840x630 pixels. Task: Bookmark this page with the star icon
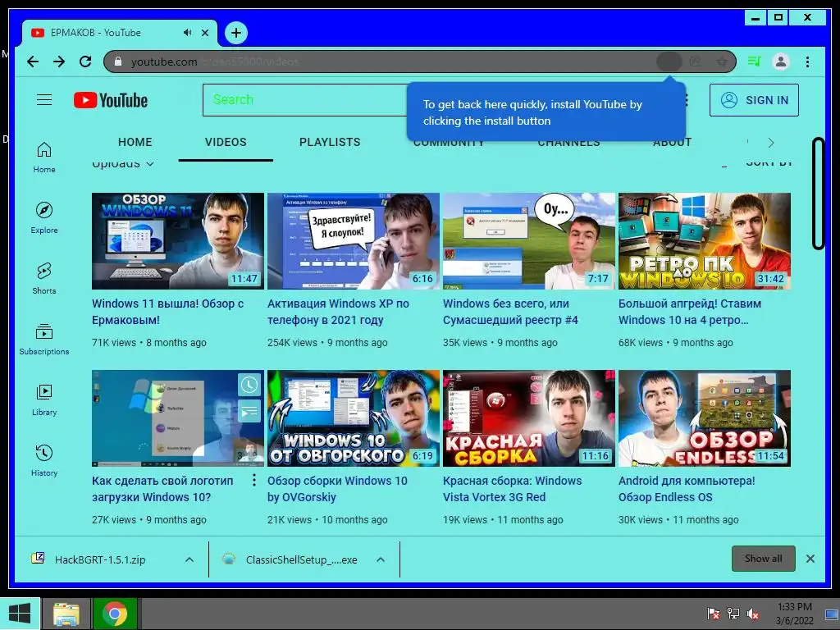pyautogui.click(x=722, y=62)
